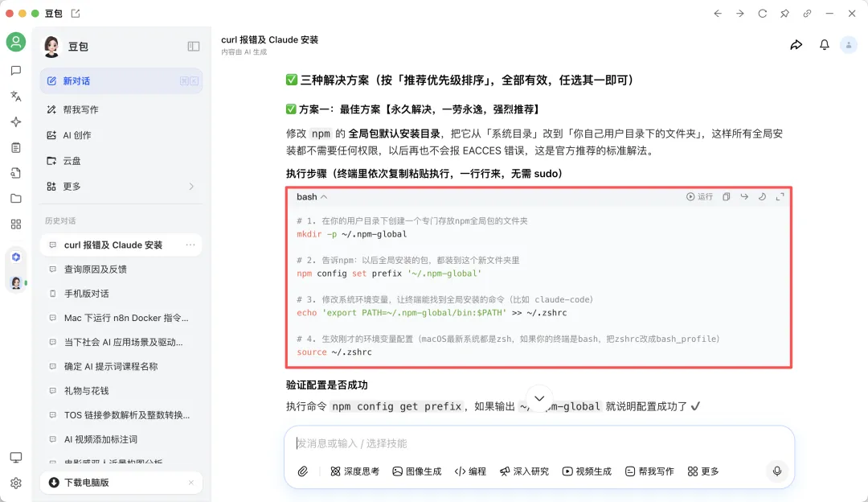Image resolution: width=868 pixels, height=502 pixels.
Task: Start a 新对话 new chat
Action: 121,81
